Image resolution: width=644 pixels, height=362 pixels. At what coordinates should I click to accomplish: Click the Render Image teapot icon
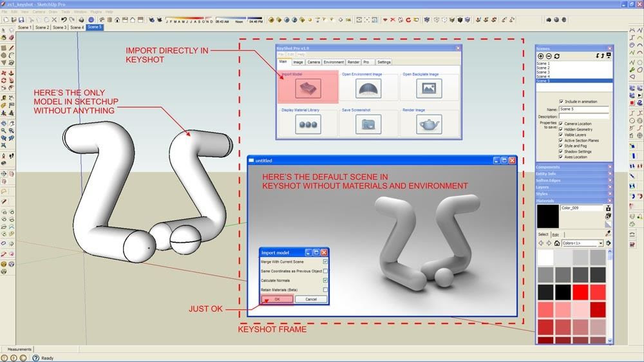point(429,124)
